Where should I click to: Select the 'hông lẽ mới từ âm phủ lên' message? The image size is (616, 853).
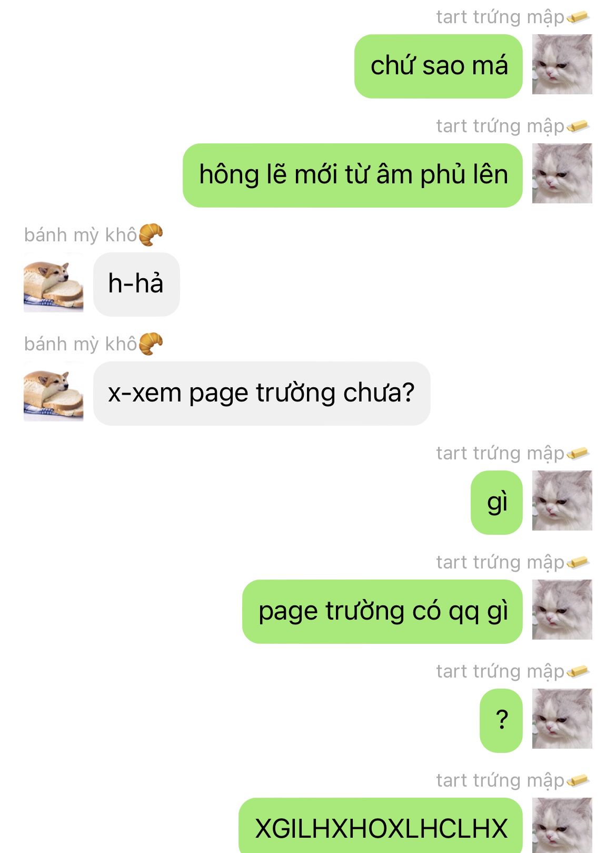pyautogui.click(x=352, y=175)
